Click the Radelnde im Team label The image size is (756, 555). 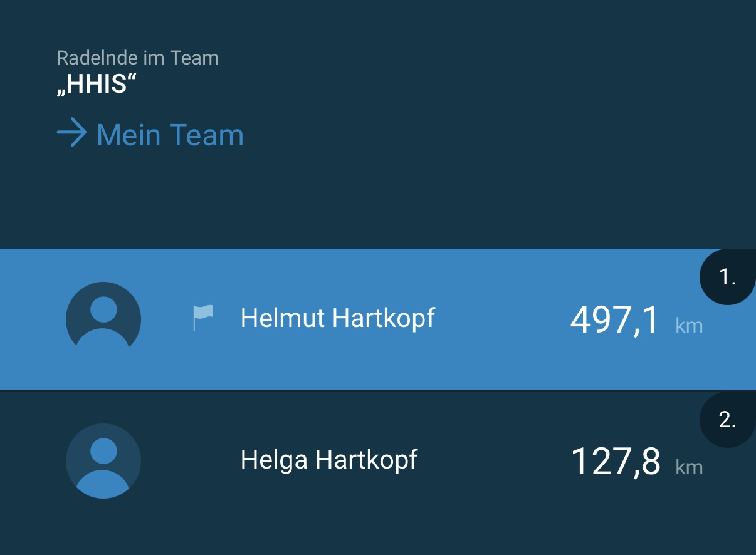tap(138, 58)
